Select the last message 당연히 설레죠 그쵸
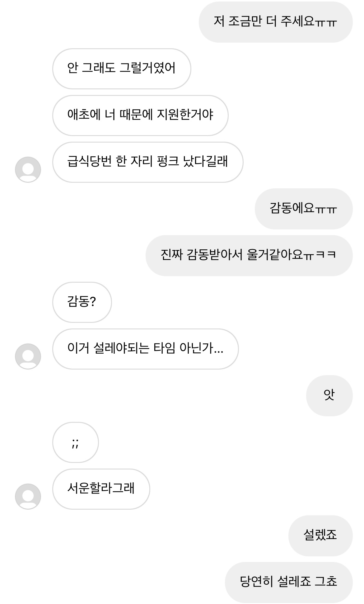The width and height of the screenshot is (364, 604). (288, 583)
